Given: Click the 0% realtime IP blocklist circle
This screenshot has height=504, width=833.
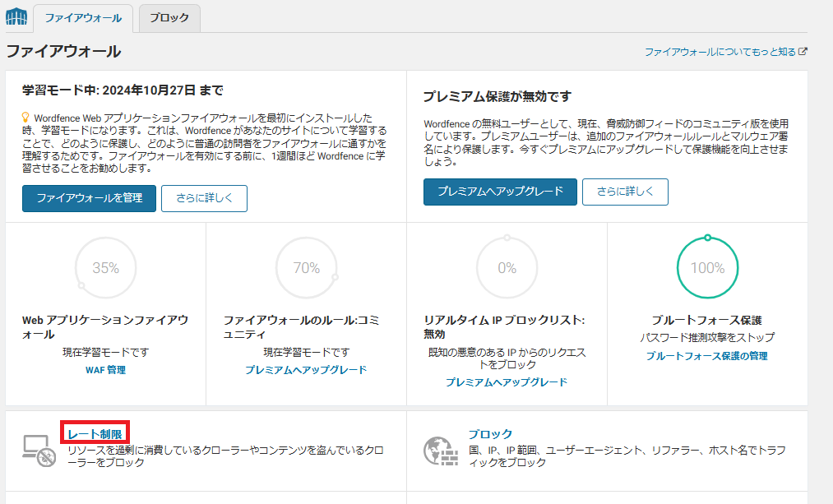Looking at the screenshot, I should click(x=507, y=268).
